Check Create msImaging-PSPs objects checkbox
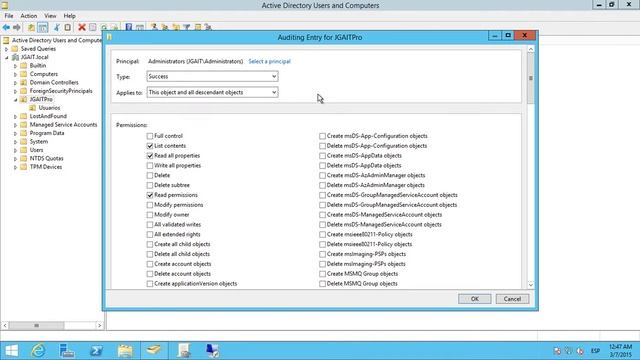 coord(322,254)
